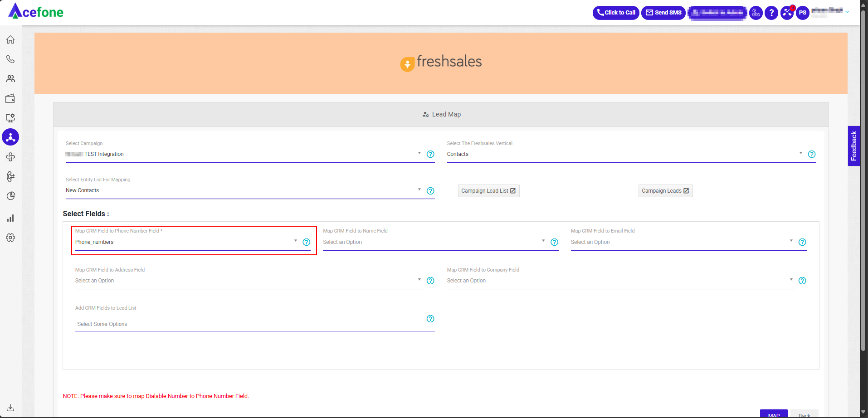
Task: Open the users sidebar icon
Action: [10, 79]
